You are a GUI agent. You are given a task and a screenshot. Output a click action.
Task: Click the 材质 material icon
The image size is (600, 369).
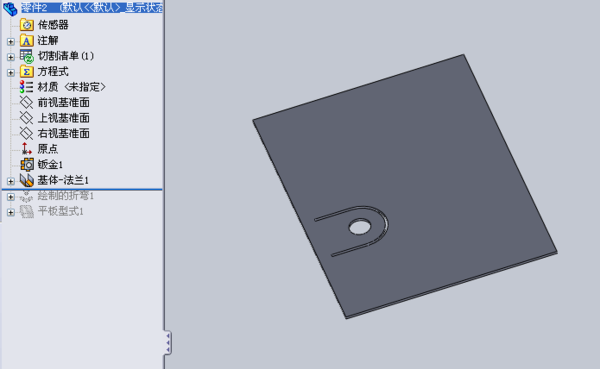(x=26, y=87)
